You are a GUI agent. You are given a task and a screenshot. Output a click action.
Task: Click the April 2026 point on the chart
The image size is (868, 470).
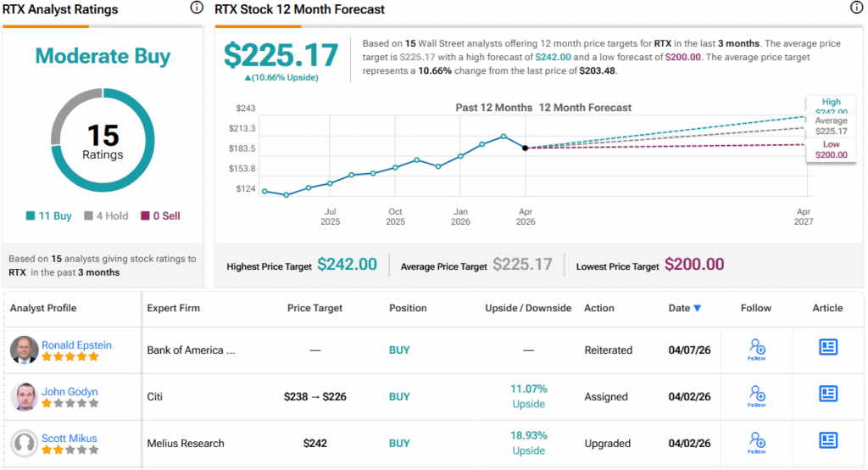[526, 148]
